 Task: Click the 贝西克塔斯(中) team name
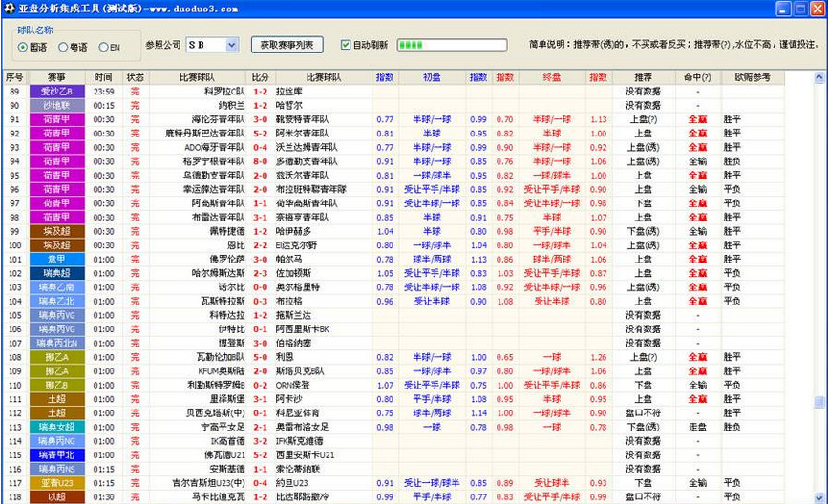point(215,413)
